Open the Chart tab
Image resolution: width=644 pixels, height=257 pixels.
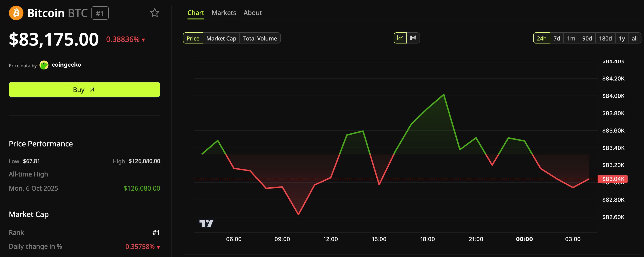tap(196, 13)
